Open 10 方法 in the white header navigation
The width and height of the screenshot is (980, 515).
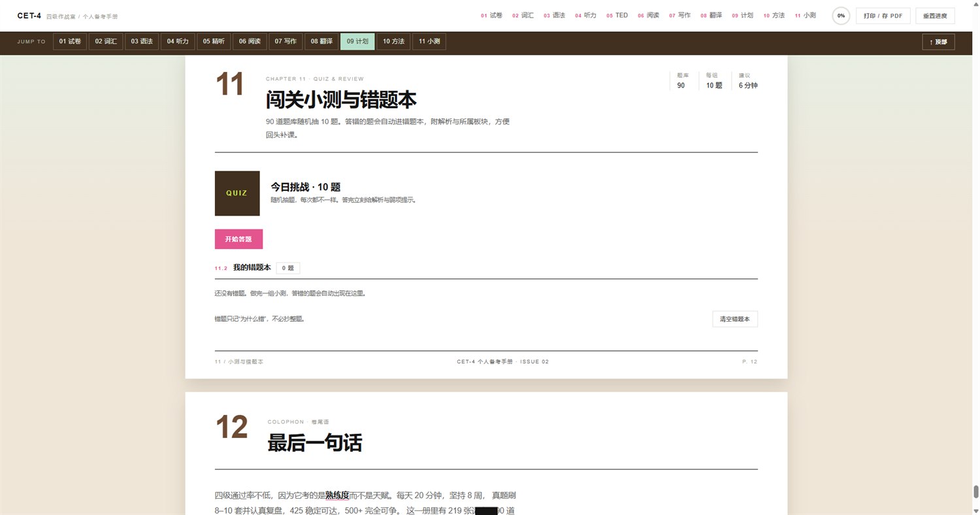[x=774, y=15]
